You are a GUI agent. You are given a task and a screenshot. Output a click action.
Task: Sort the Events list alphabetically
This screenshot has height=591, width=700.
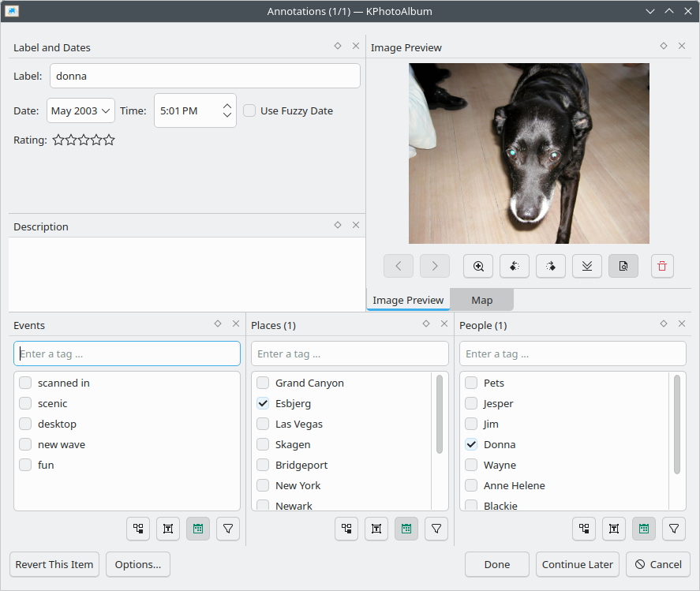168,529
